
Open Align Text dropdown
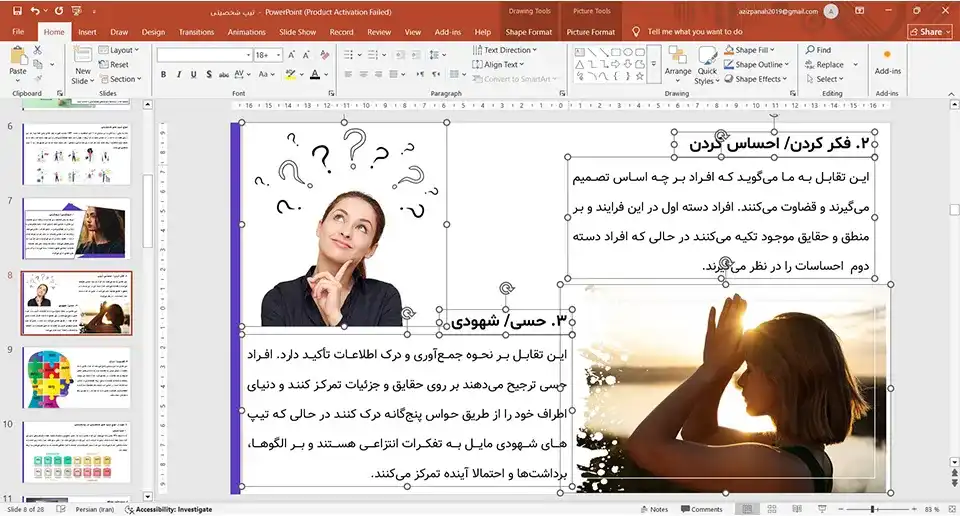(498, 64)
